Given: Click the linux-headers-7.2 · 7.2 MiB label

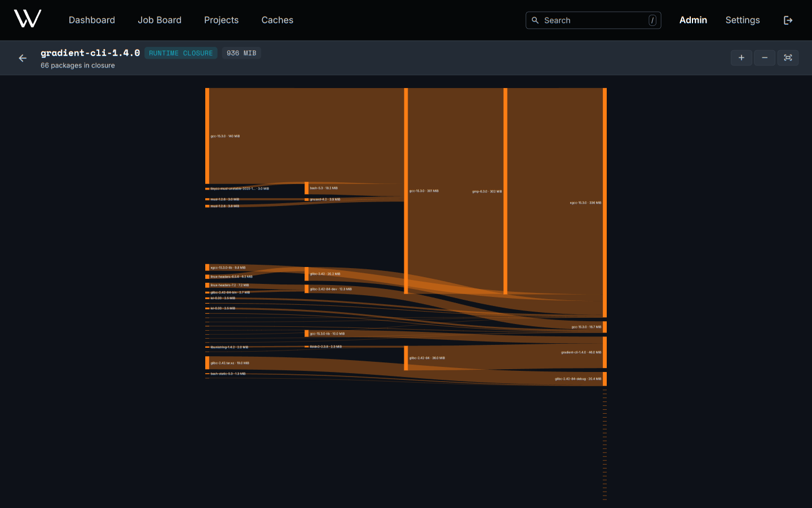Looking at the screenshot, I should tap(230, 285).
